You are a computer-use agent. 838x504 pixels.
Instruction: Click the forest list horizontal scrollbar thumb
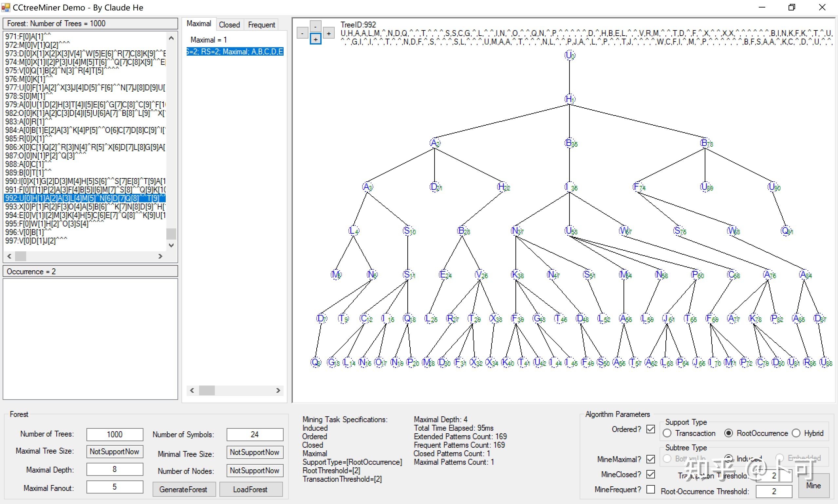[x=20, y=256]
